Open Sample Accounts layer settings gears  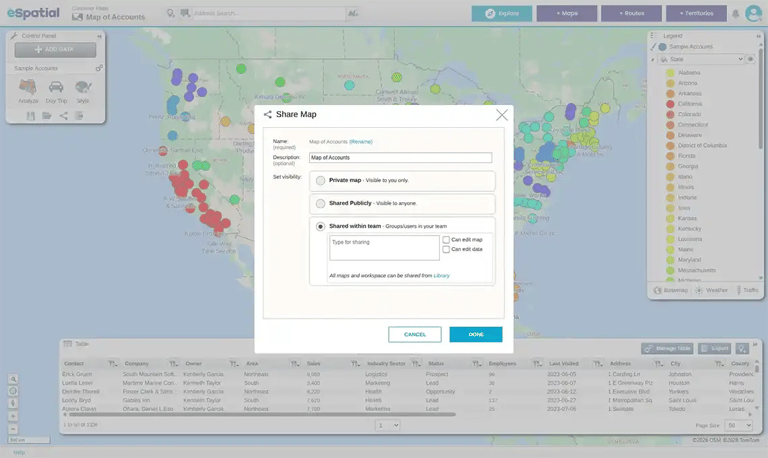pyautogui.click(x=99, y=68)
